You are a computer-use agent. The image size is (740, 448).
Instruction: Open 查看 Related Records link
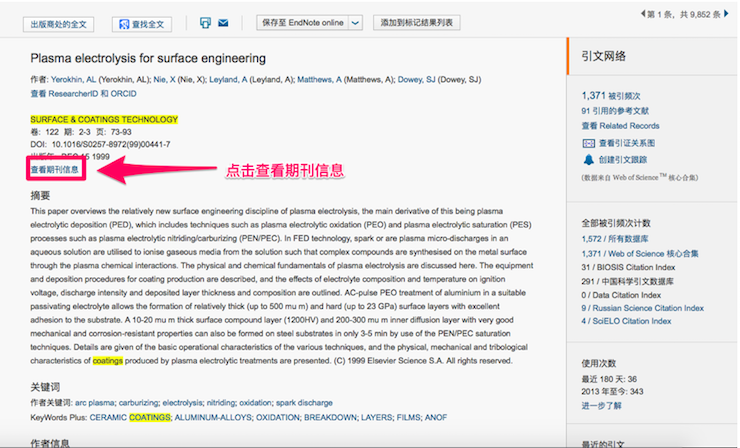tap(620, 126)
